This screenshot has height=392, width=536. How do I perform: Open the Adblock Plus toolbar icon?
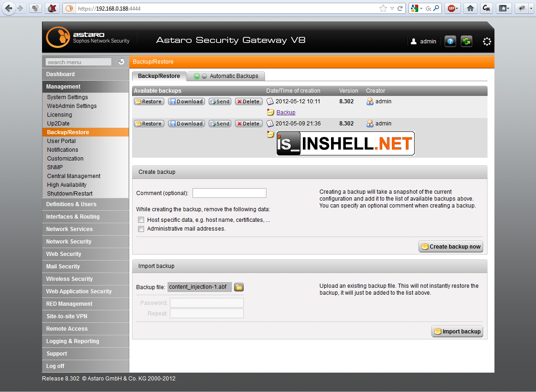[453, 8]
